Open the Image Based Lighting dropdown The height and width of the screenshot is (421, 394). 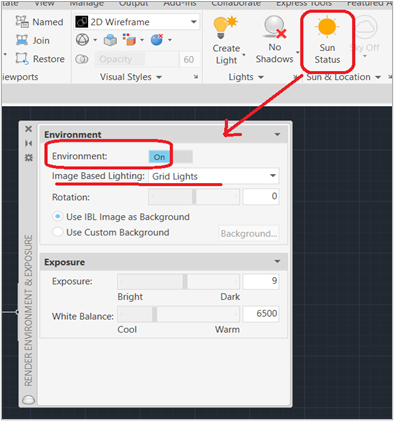pos(213,176)
